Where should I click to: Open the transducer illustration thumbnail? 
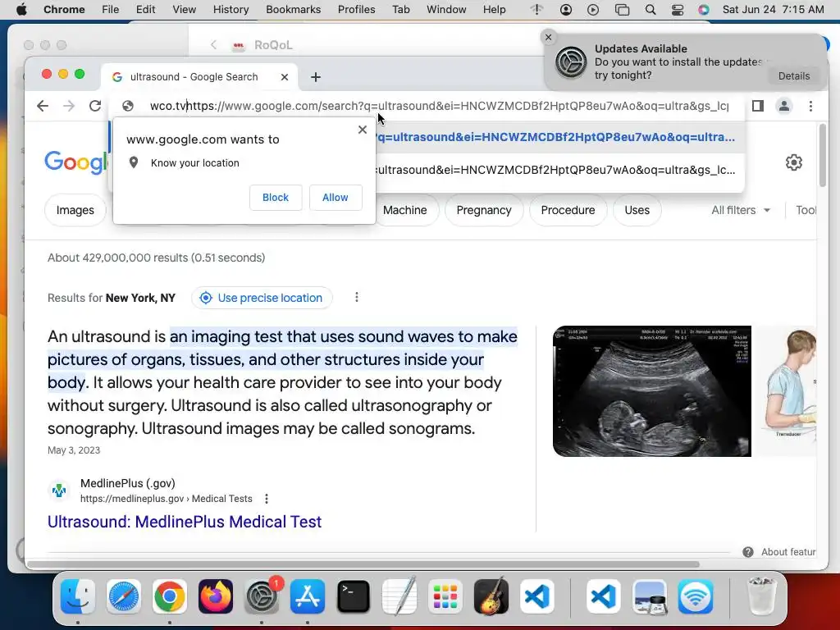(x=788, y=391)
